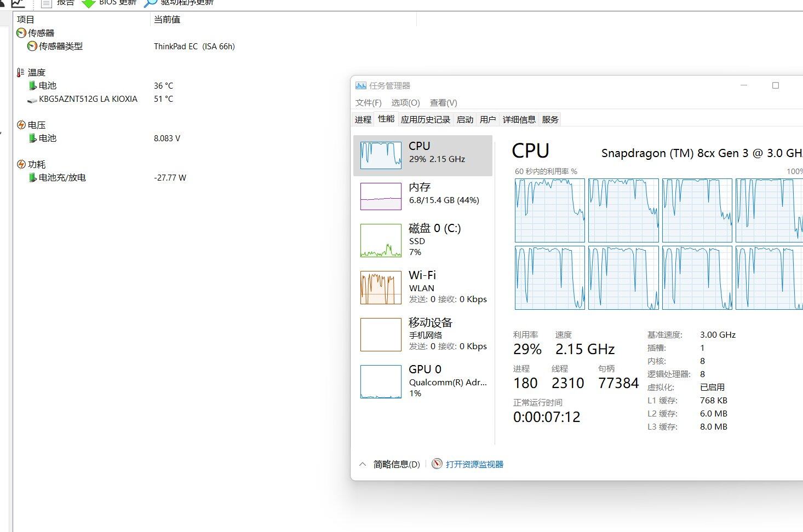803x532 pixels.
Task: Click the ThinkPad EC (ISA 66h) value
Action: 194,47
